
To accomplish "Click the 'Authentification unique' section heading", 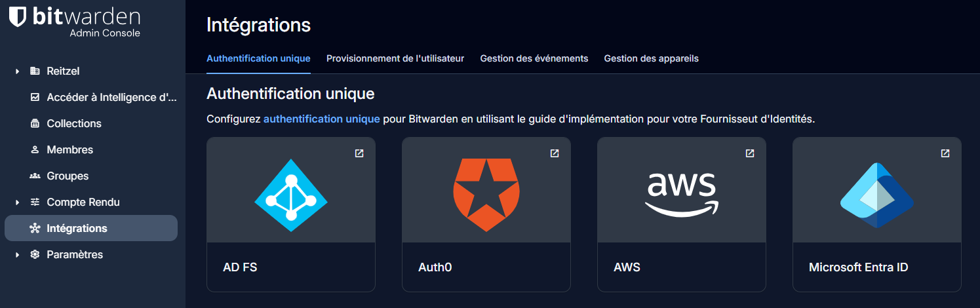I will tap(290, 94).
